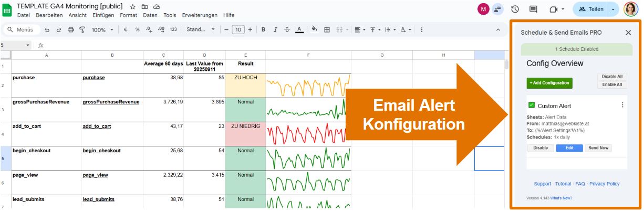644x212 pixels.
Task: Search menus in the Menüs box
Action: pyautogui.click(x=21, y=30)
